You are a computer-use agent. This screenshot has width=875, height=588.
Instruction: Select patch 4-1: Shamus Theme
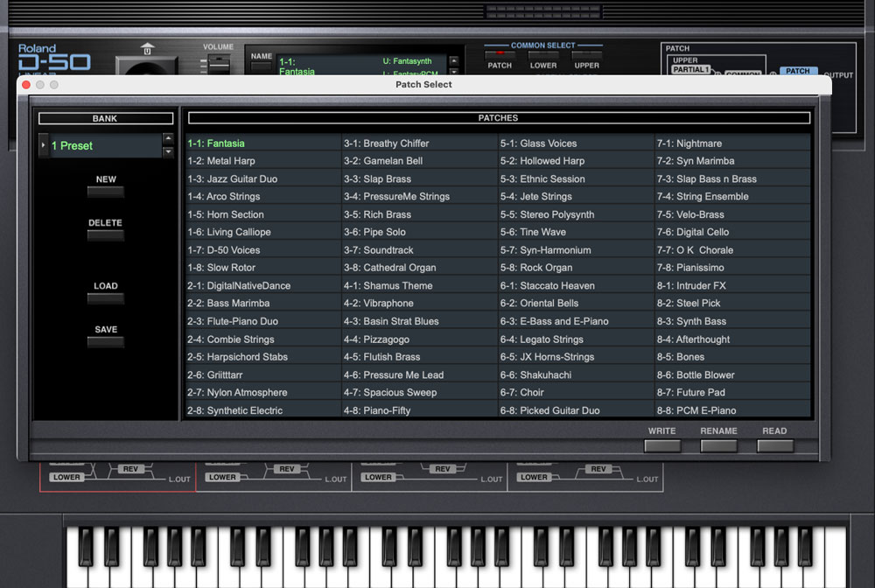420,285
